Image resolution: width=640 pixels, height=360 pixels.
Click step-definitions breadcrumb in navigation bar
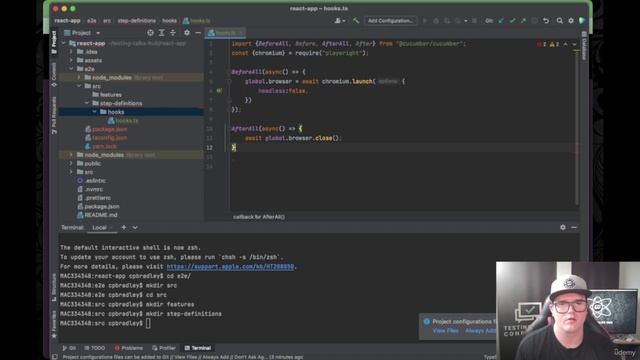137,20
